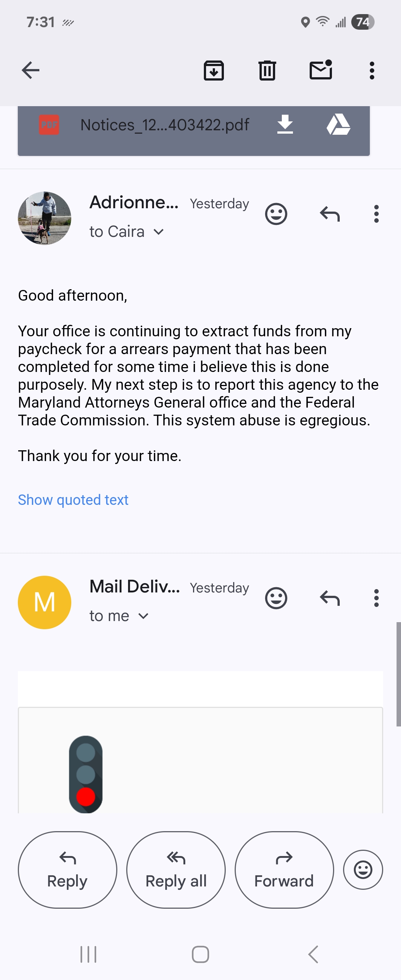The height and width of the screenshot is (980, 401).
Task: Delete the conversation with trash icon
Action: tap(267, 71)
